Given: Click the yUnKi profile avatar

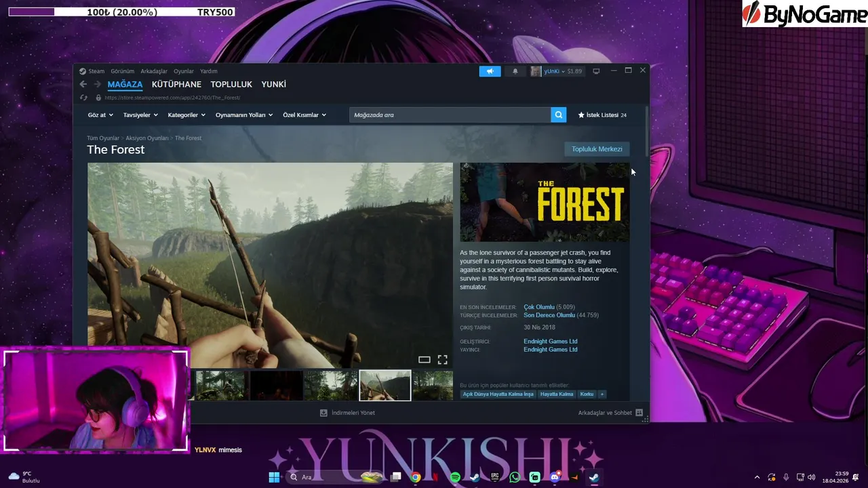Looking at the screenshot, I should pos(536,71).
